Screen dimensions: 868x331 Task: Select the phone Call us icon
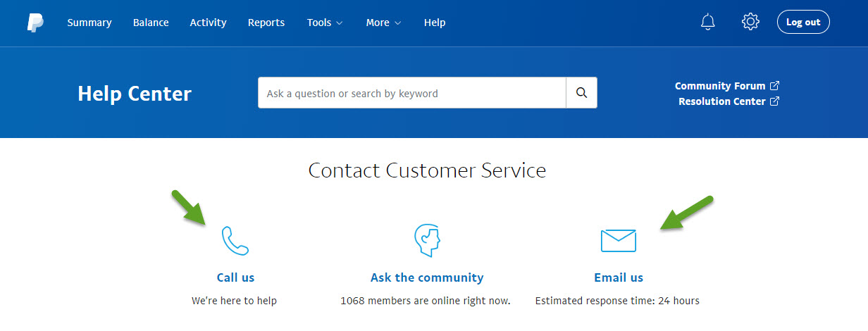click(235, 241)
